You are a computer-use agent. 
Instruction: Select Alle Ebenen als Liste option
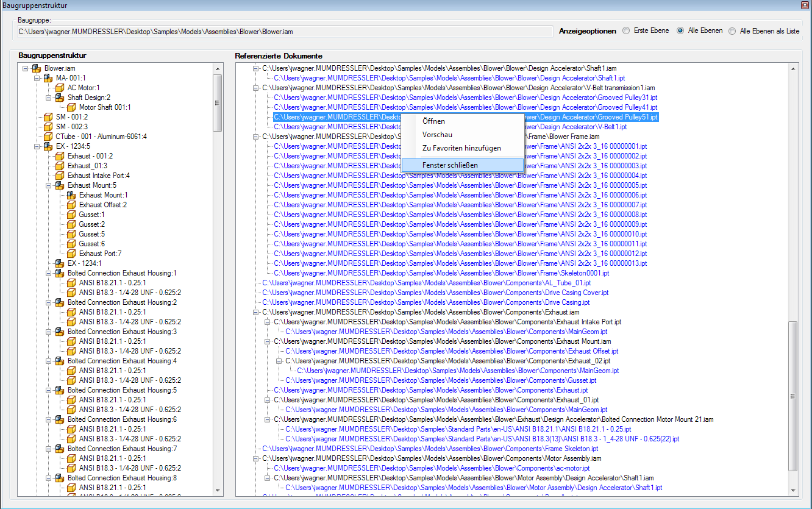click(x=732, y=31)
